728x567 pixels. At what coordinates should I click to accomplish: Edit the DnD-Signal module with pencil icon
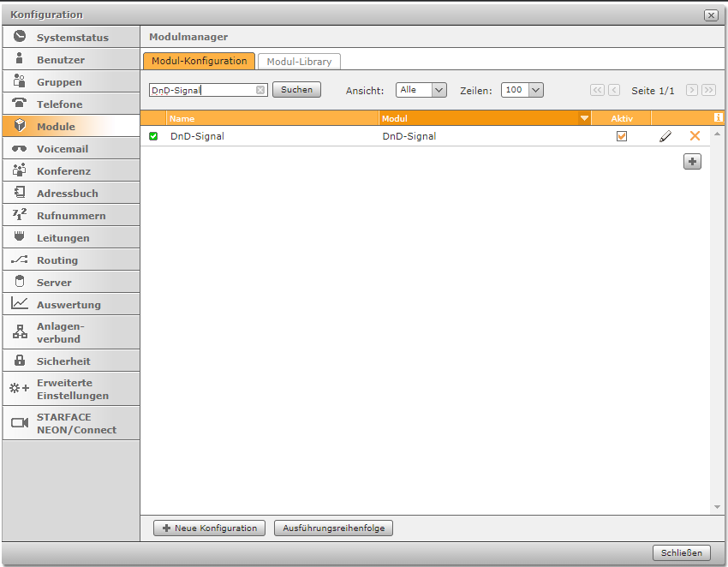(x=665, y=136)
